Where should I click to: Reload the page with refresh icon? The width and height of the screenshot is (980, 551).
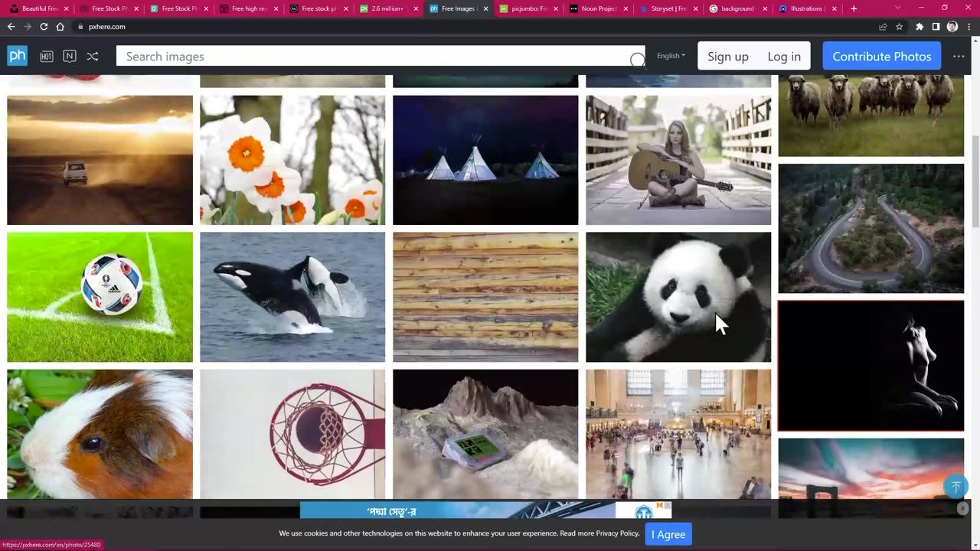click(x=44, y=27)
